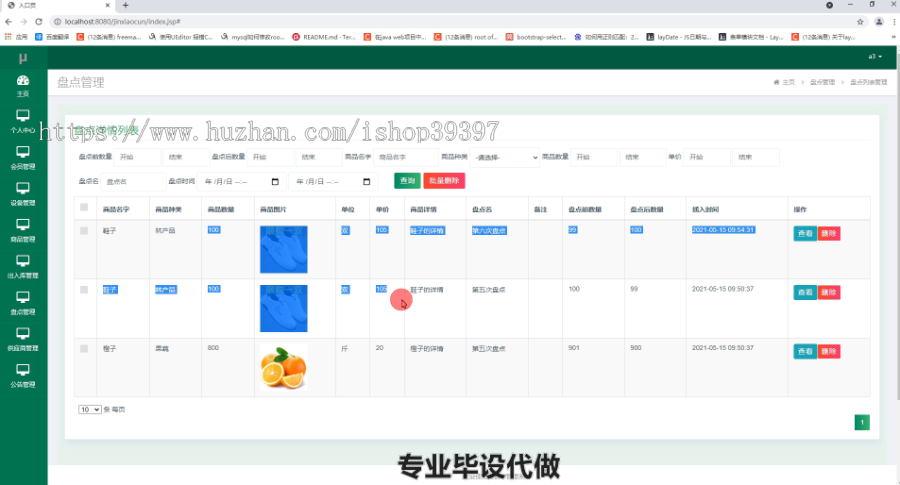The height and width of the screenshot is (485, 900).
Task: Click 查看 for the 橙子 row
Action: point(805,351)
